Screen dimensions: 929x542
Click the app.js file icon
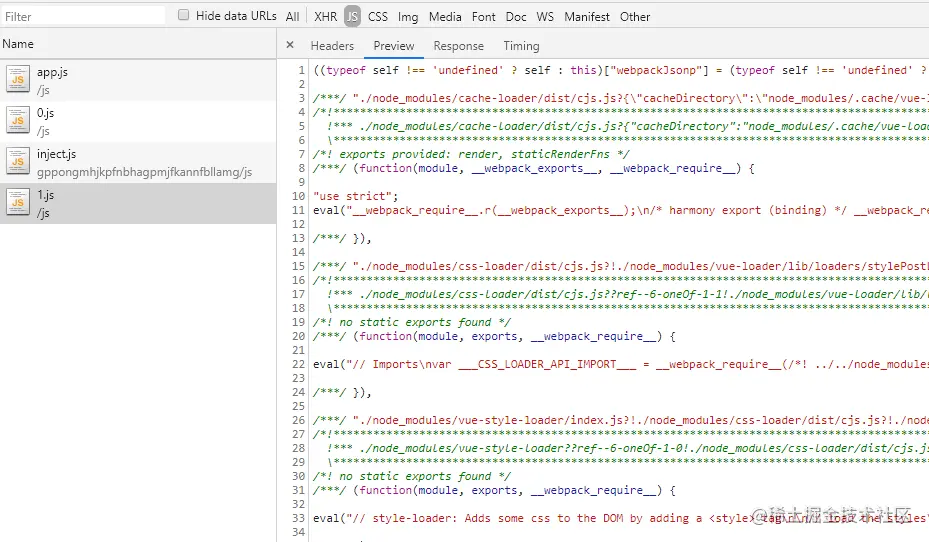pyautogui.click(x=18, y=79)
